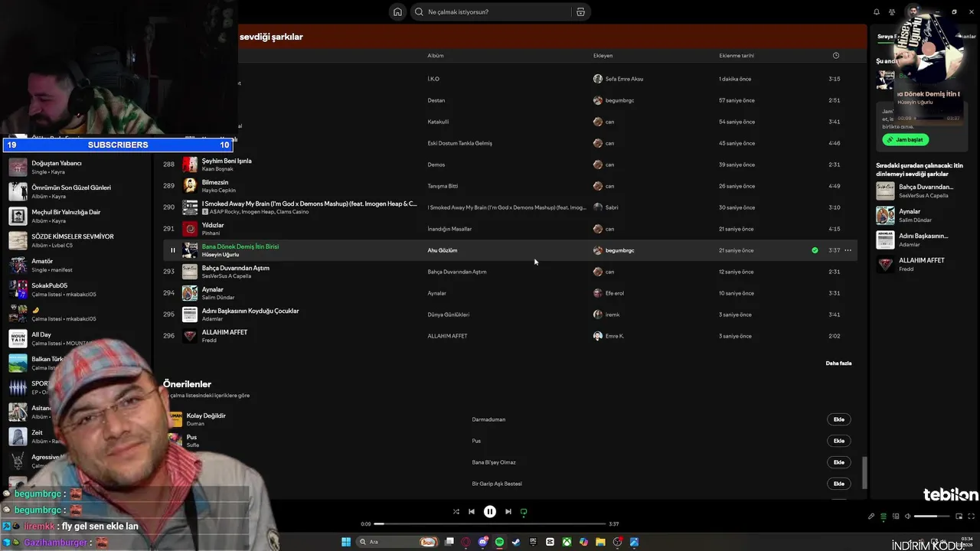Seek within the song progress bar
The height and width of the screenshot is (551, 980).
pyautogui.click(x=490, y=524)
